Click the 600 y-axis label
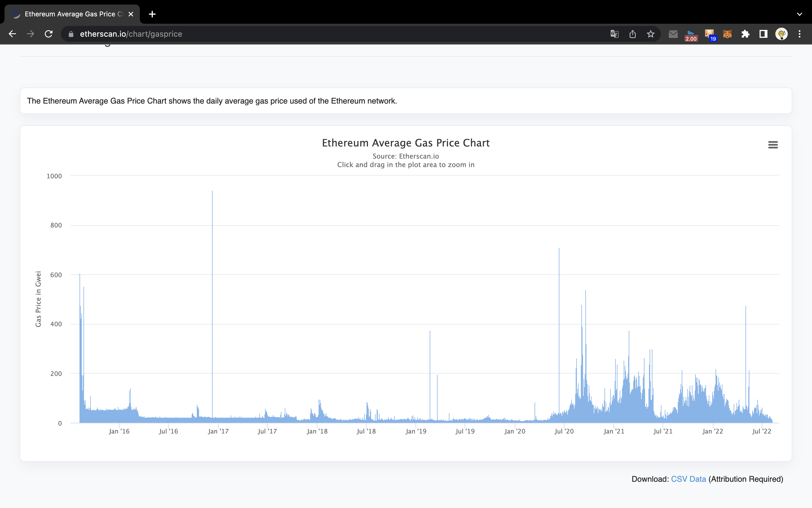The width and height of the screenshot is (812, 508). click(56, 275)
